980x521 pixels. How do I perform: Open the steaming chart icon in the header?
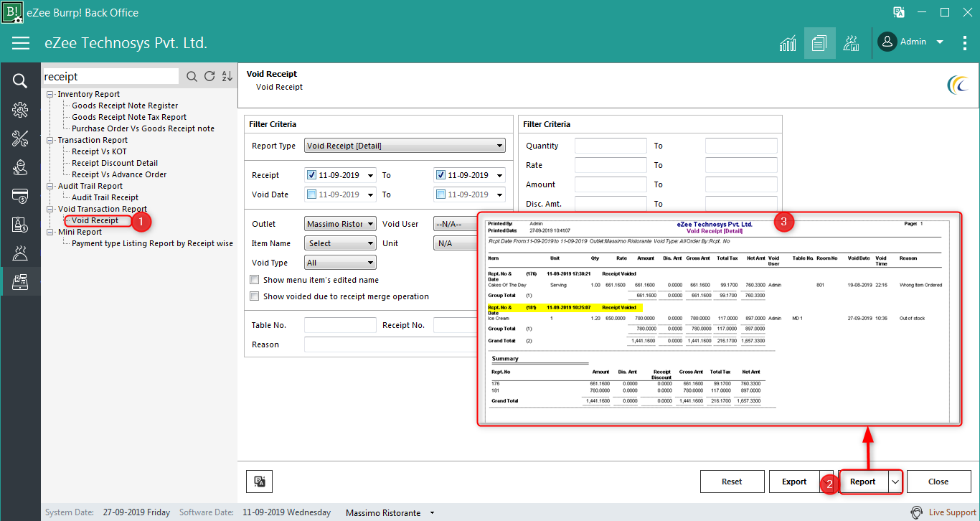click(852, 43)
